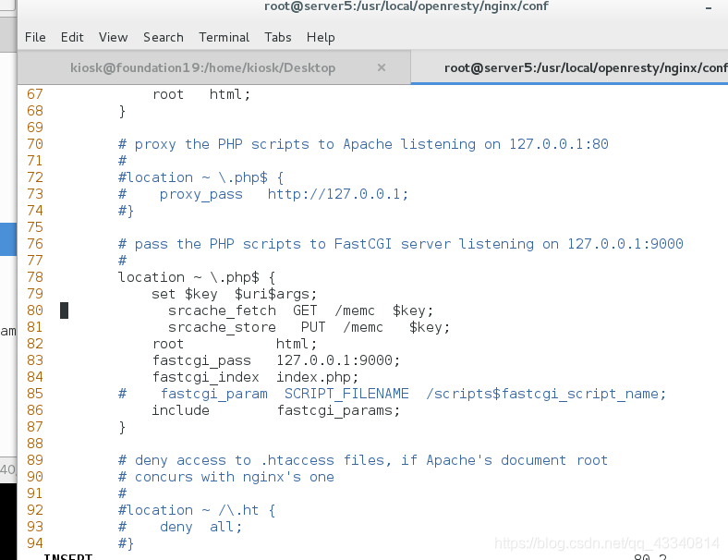Click 'index.php;' on line 84

click(318, 377)
